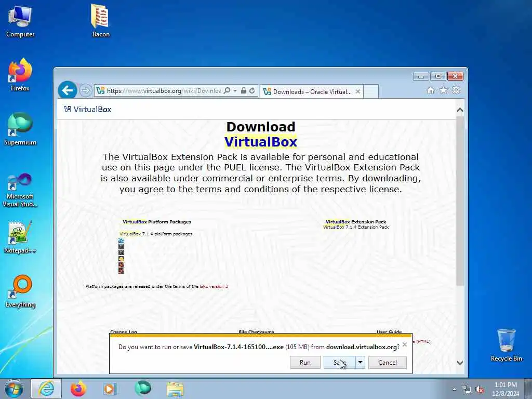Click VirtualBox 7.1.4 platform packages text
Viewport: 532px width, 399px height.
tap(156, 234)
